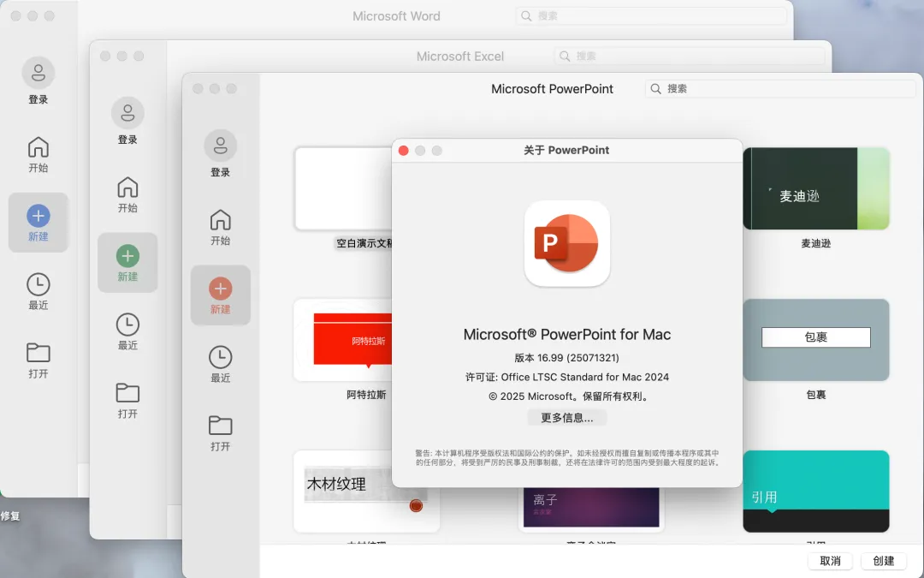Select the teal 引用 template thumbnail
Screen dimensions: 924x578
point(816,492)
